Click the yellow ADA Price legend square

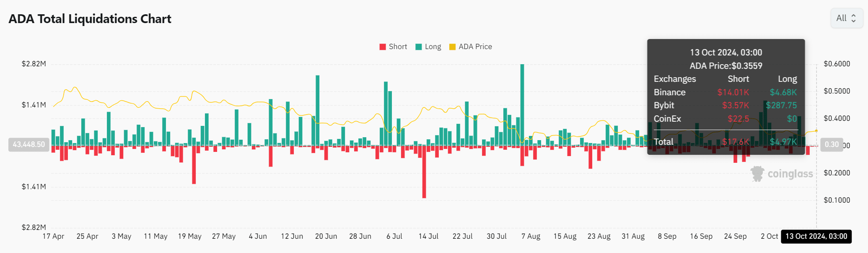point(452,47)
